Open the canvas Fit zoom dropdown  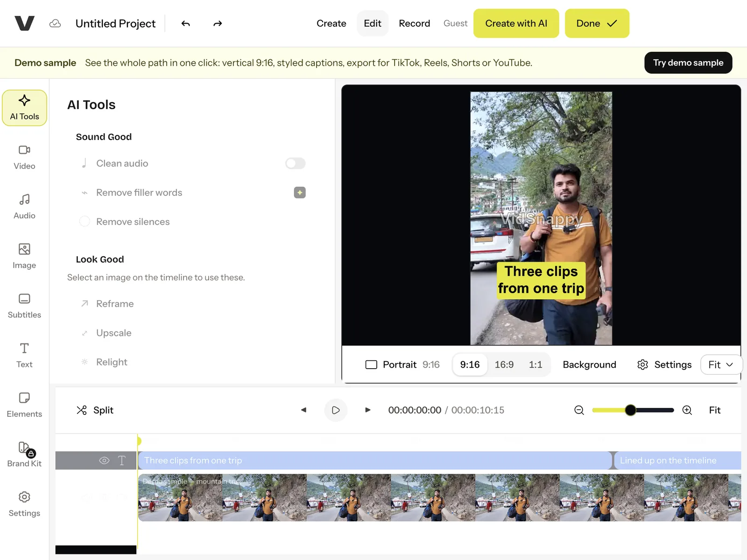tap(721, 364)
